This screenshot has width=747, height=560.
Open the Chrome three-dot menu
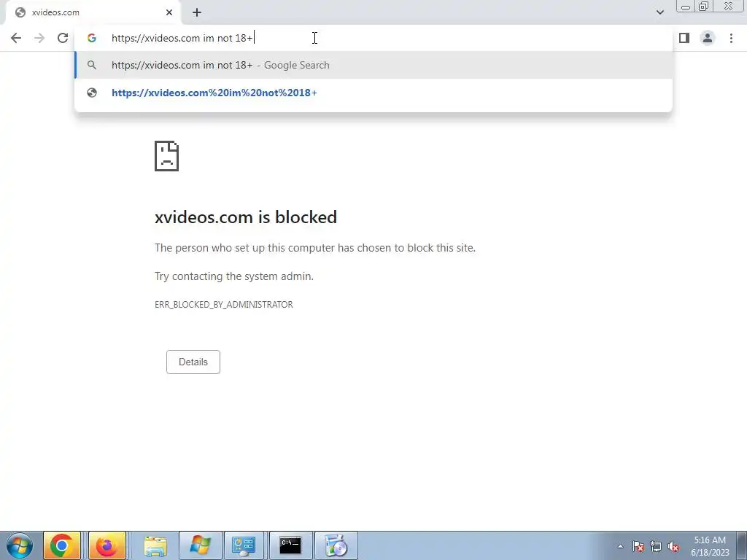pos(731,38)
